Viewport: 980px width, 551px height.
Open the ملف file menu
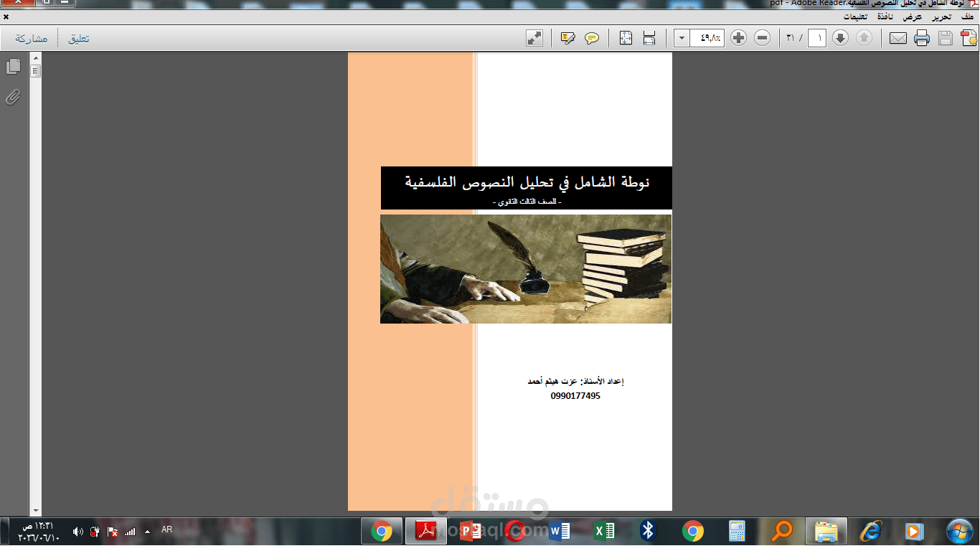(967, 17)
